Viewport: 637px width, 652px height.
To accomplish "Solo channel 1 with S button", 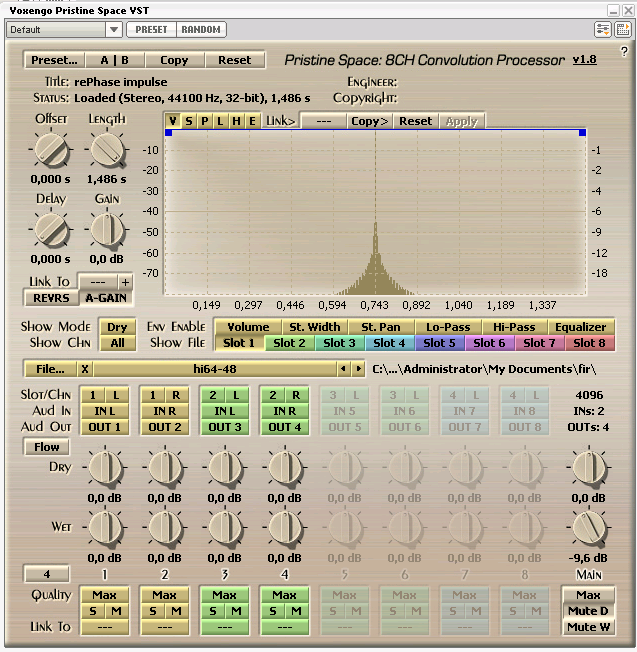I will coord(93,611).
